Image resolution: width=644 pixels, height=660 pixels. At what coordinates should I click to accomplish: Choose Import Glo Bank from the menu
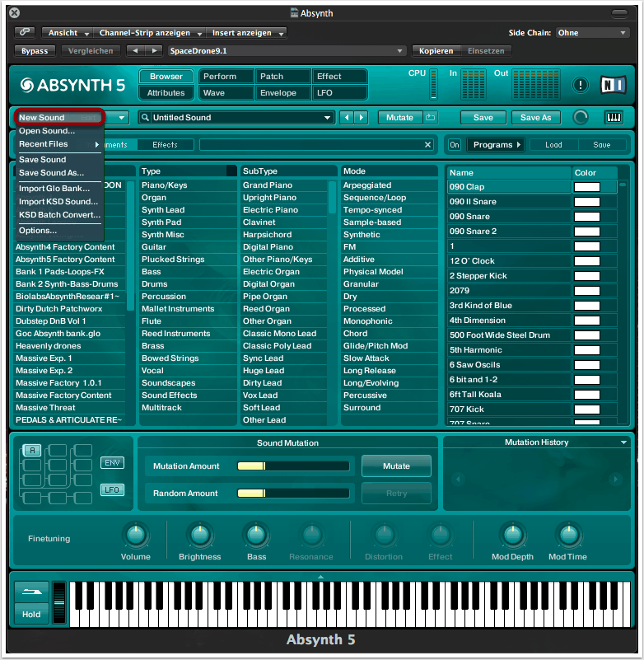click(54, 189)
